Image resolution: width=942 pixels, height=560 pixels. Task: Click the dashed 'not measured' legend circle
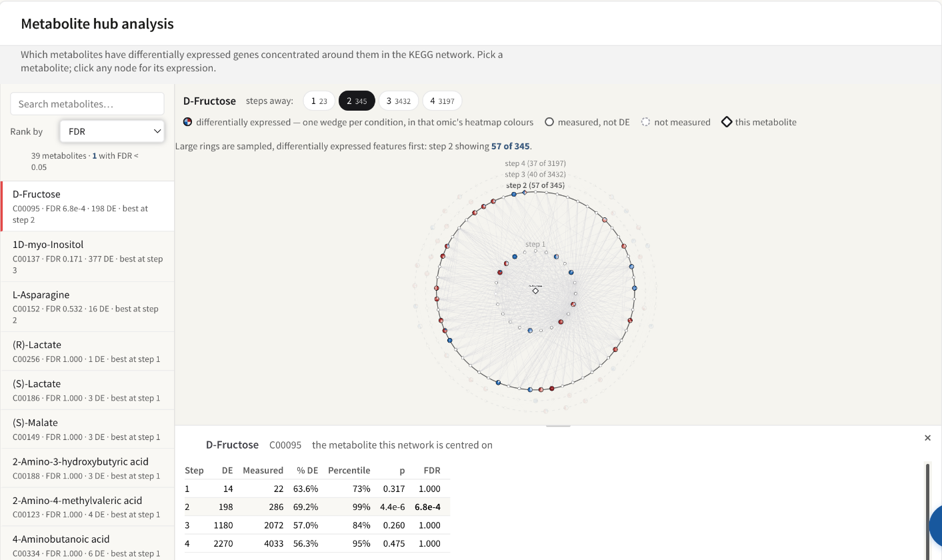645,122
